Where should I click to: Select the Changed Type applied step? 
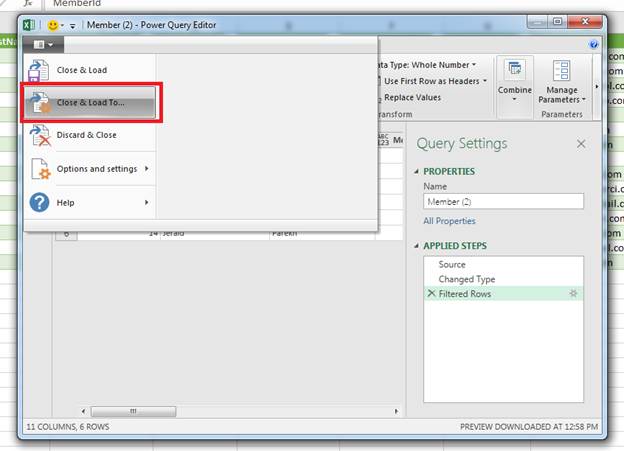click(x=503, y=279)
